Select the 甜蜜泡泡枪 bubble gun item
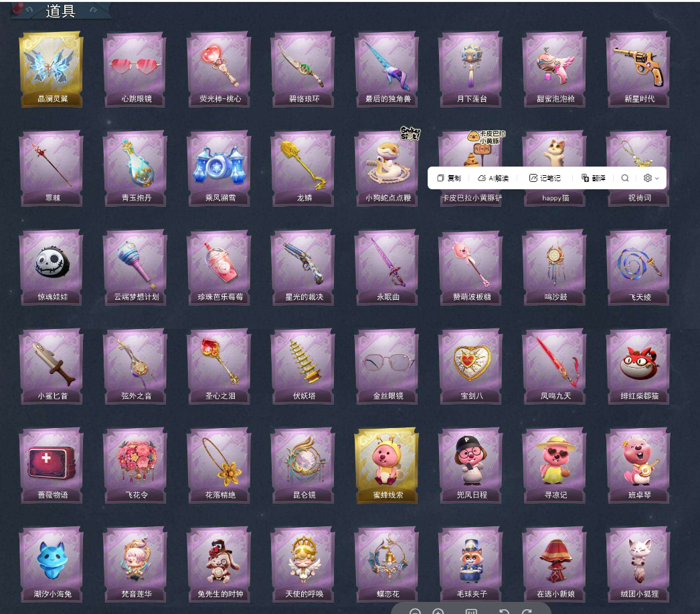 tap(555, 69)
